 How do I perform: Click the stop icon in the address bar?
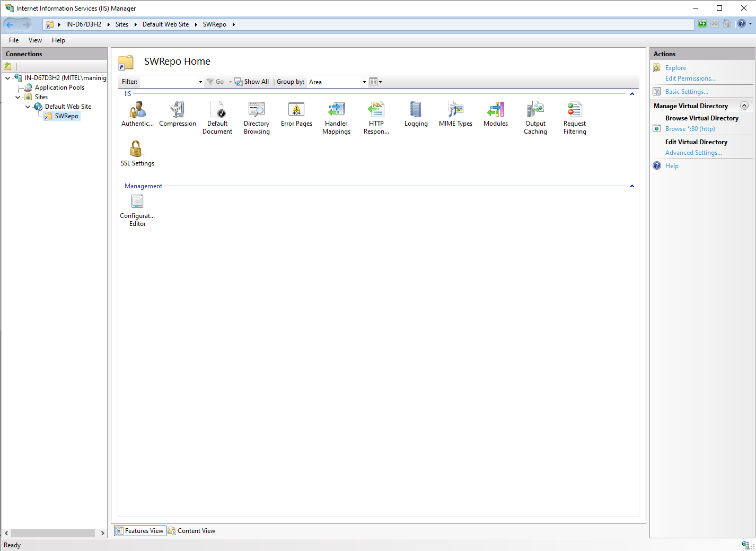[x=715, y=24]
